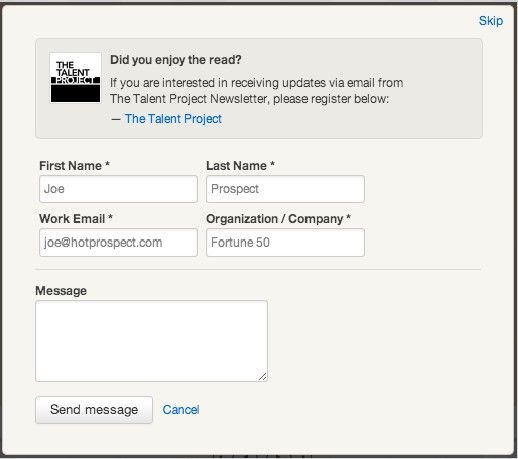This screenshot has height=459, width=518.
Task: Click the 'Did you enjoy the read?' heading
Action: 176,60
